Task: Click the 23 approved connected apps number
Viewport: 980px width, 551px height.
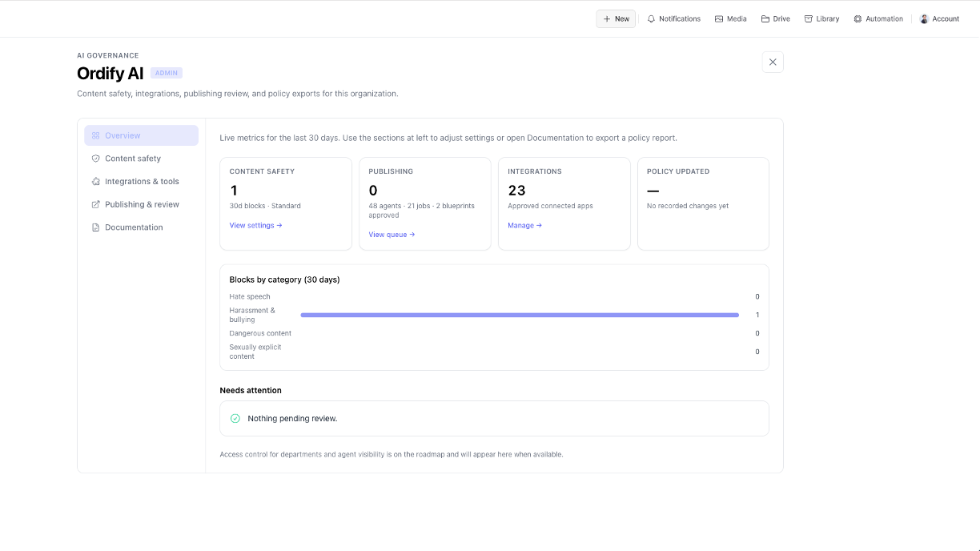Action: click(516, 190)
